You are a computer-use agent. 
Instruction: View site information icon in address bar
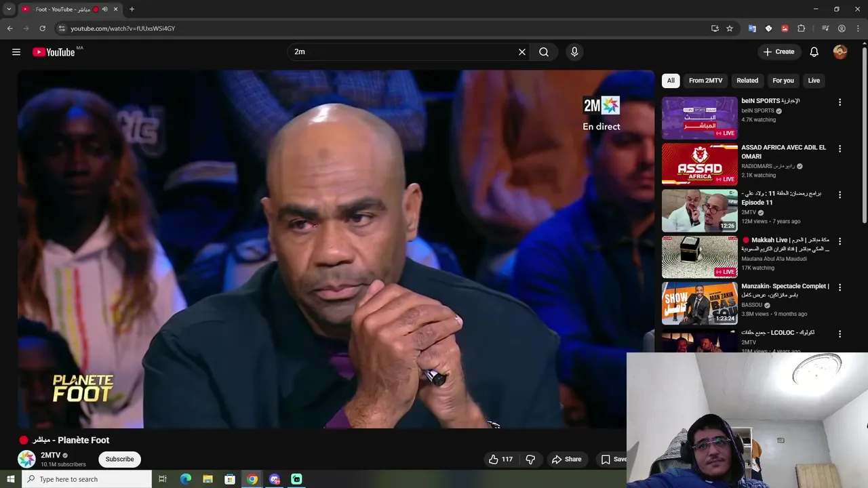[x=62, y=28]
